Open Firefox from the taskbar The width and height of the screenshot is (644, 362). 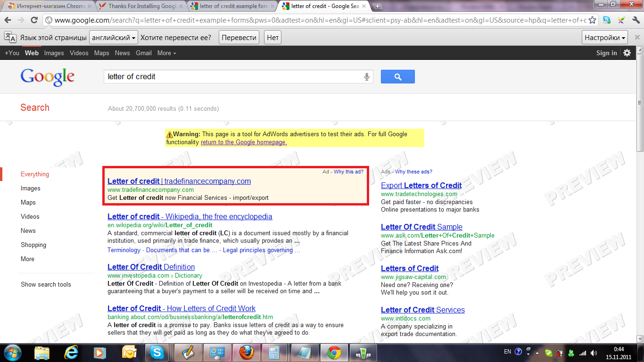click(246, 352)
